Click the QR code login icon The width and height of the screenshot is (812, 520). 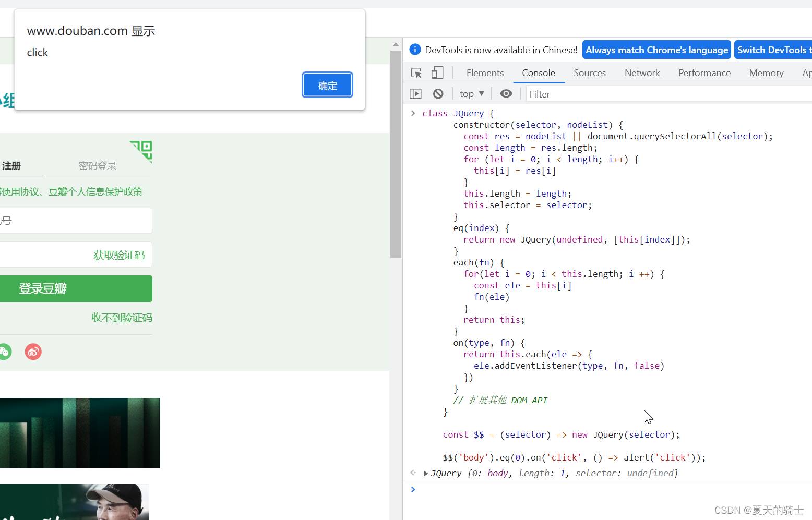tap(142, 151)
